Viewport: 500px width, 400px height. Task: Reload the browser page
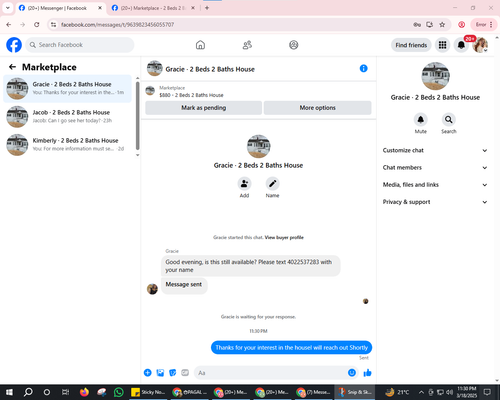pyautogui.click(x=37, y=25)
